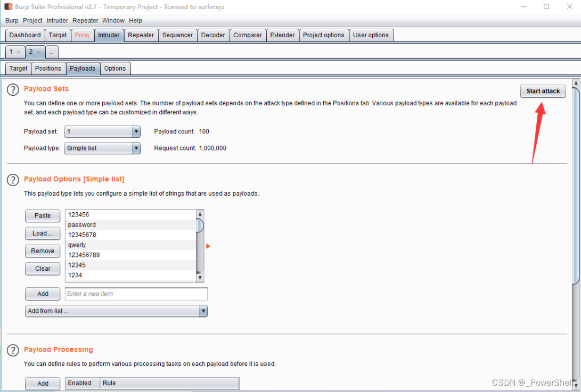The width and height of the screenshot is (581, 392).
Task: Open the Help menu
Action: (135, 20)
